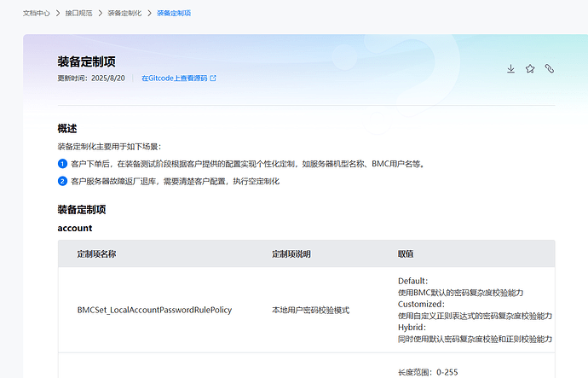Click the 取值 column header
588x378 pixels.
click(406, 254)
